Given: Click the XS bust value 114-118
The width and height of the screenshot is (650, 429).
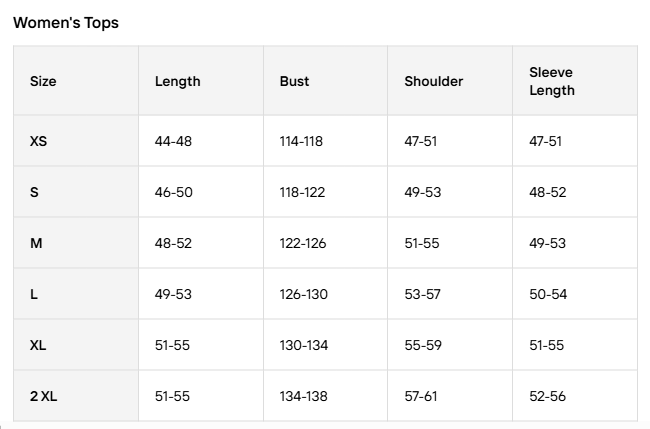Looking at the screenshot, I should (x=301, y=141).
